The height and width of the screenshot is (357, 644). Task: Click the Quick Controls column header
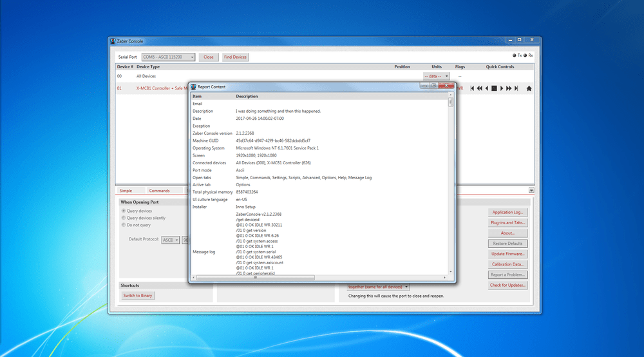500,66
